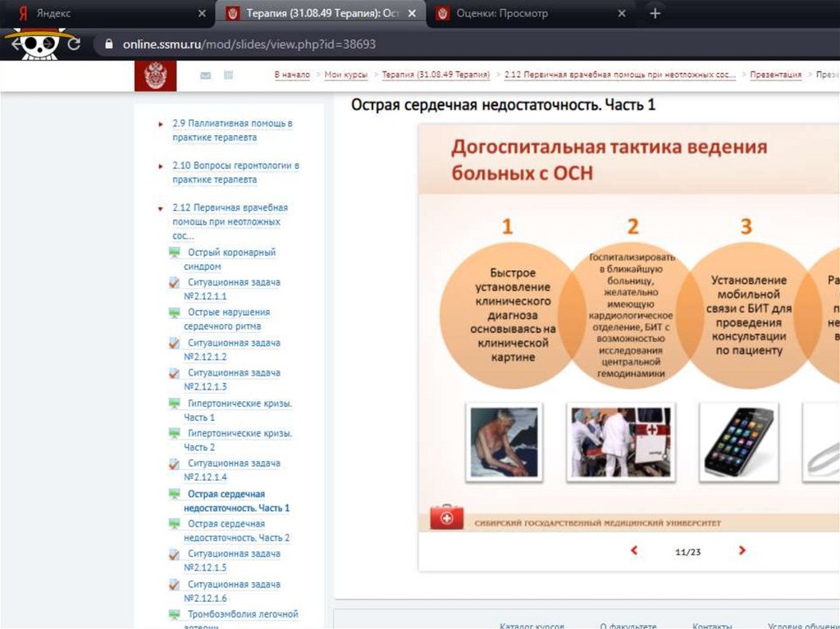Open Острый коронарный синдром presentation link
Screen dimensions: 840x629
(x=230, y=259)
